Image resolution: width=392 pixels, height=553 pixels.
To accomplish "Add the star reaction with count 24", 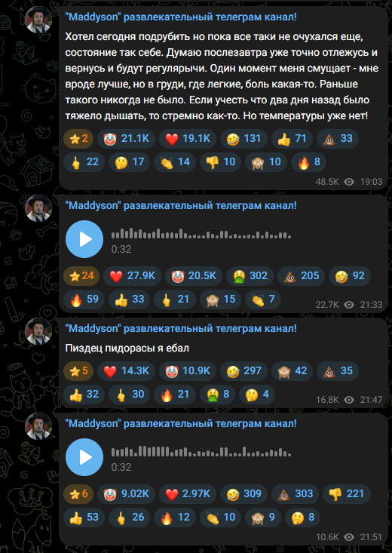I will 81,275.
